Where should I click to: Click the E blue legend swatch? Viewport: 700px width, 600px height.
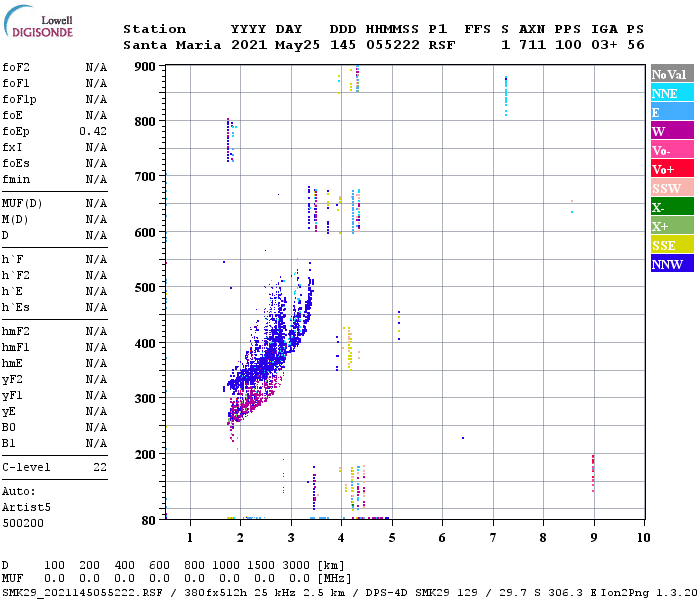(672, 112)
